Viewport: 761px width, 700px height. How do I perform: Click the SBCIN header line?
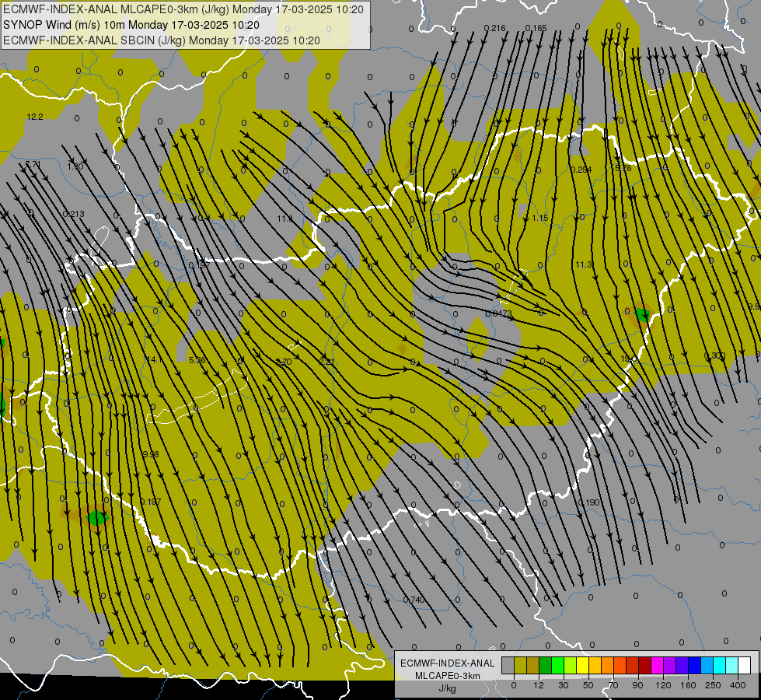[x=162, y=40]
